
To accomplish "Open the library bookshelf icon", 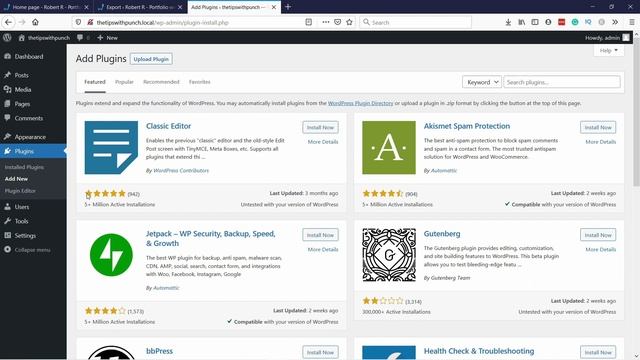I will (522, 22).
